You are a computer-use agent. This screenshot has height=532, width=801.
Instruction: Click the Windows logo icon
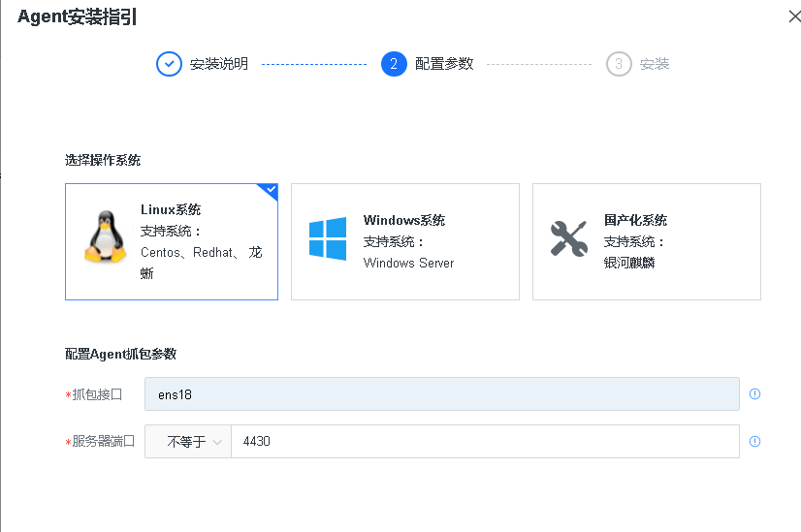point(328,238)
